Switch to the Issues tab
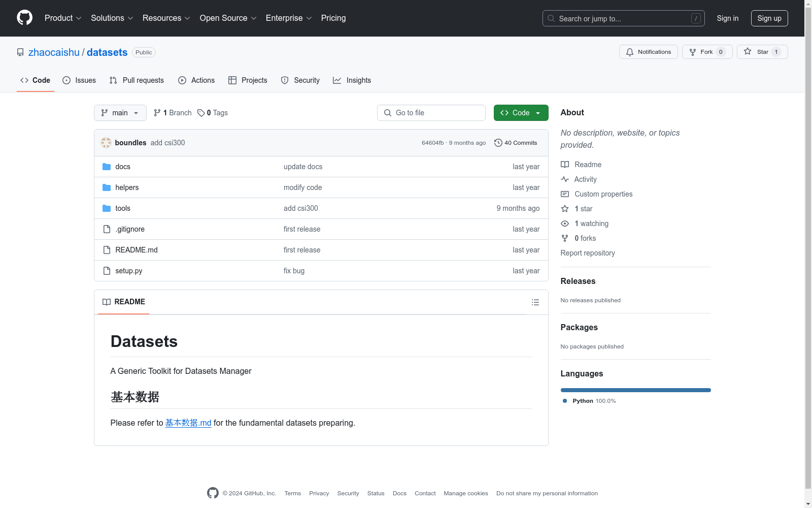The image size is (812, 508). (79, 80)
